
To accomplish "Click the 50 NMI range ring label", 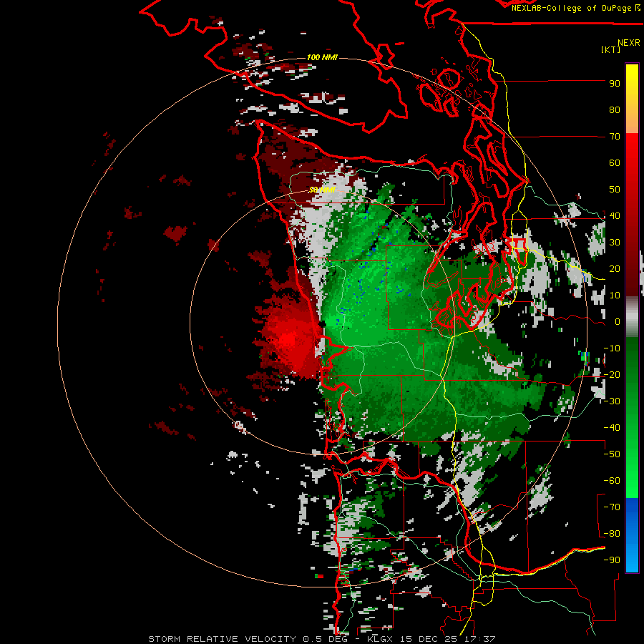I will [x=322, y=190].
